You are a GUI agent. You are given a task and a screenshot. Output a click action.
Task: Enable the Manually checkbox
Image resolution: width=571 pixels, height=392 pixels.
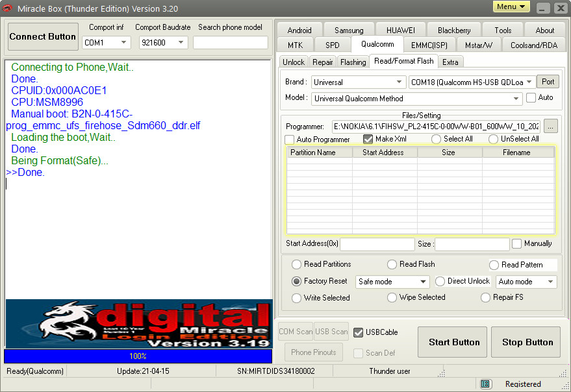pyautogui.click(x=516, y=243)
